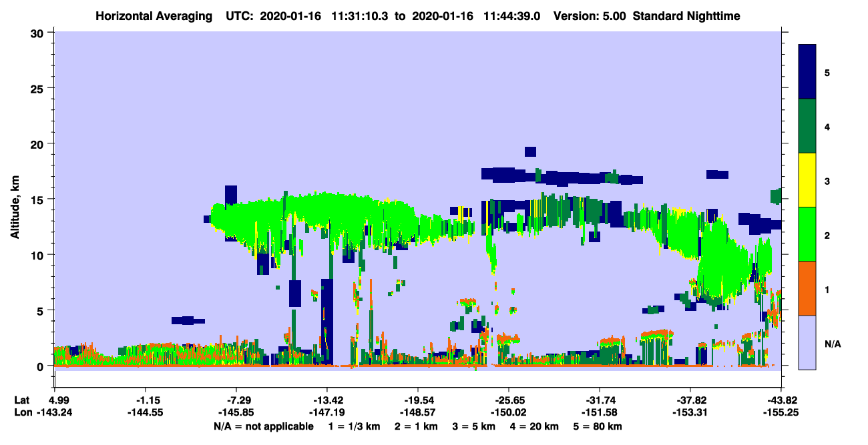Screen dimensions: 868x445
Task: Click longitude value -147.19
Action: pyautogui.click(x=327, y=413)
